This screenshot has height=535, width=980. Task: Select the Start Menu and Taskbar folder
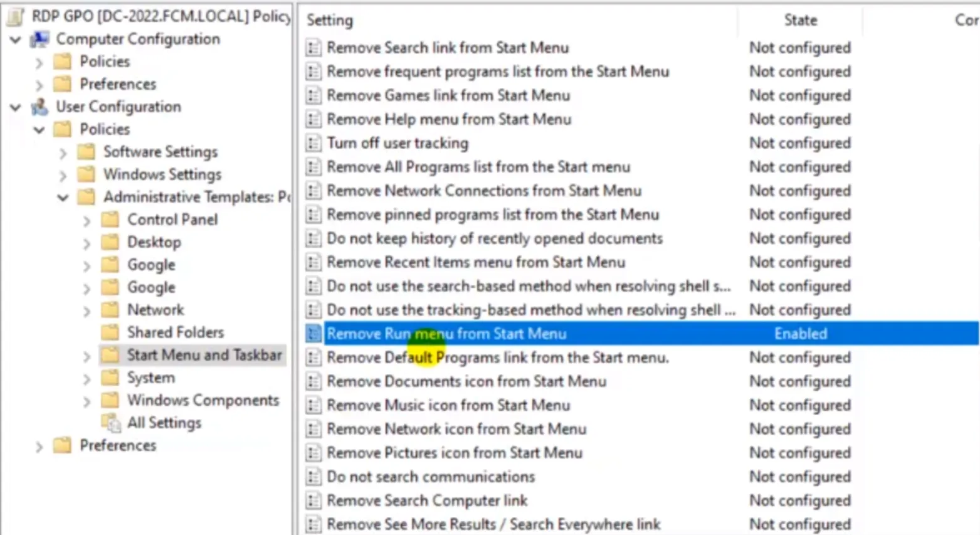pyautogui.click(x=204, y=355)
